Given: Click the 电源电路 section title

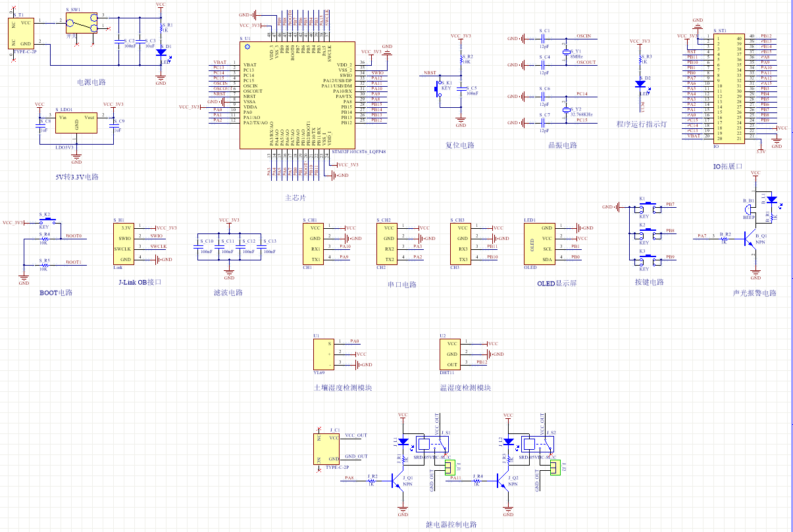Looking at the screenshot, I should 91,82.
